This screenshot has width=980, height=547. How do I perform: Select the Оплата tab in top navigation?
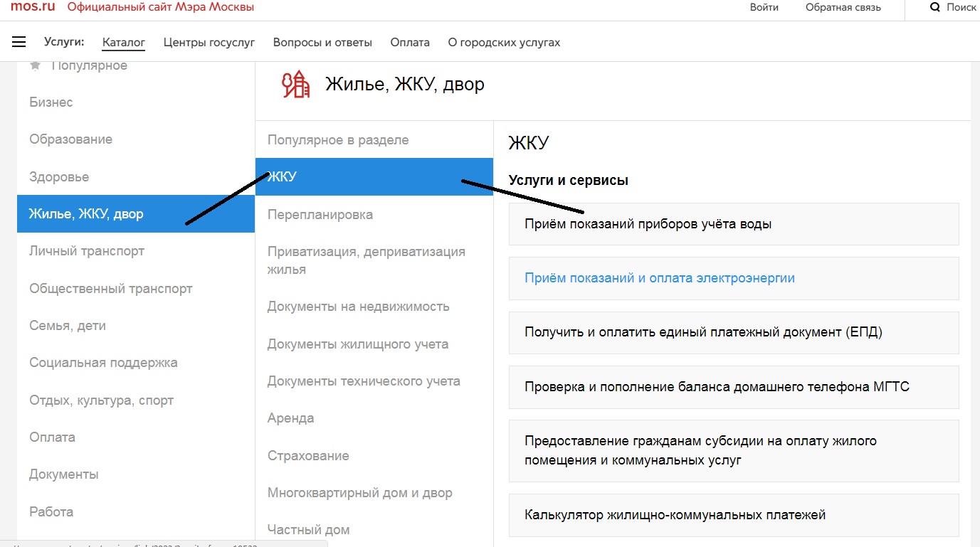[410, 42]
